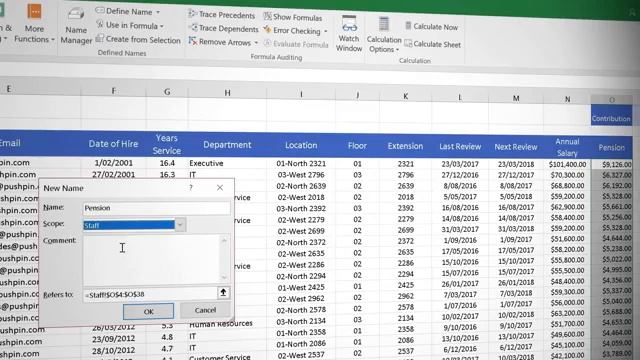Open the Watch Window
640x360 pixels.
point(349,34)
